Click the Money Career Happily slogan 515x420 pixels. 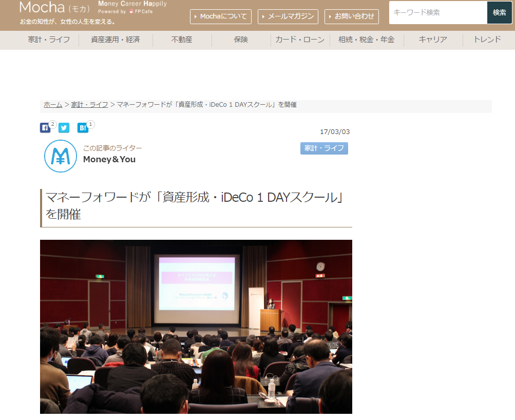132,4
